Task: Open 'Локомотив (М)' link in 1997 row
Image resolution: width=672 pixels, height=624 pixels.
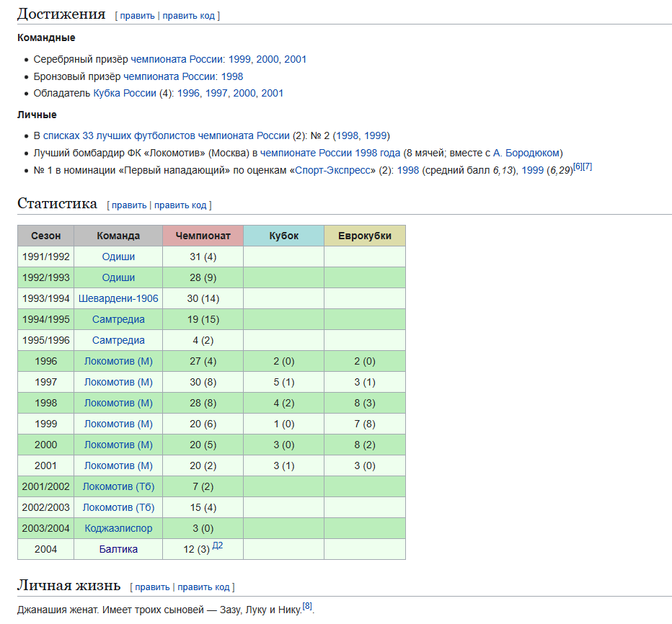Action: [118, 382]
